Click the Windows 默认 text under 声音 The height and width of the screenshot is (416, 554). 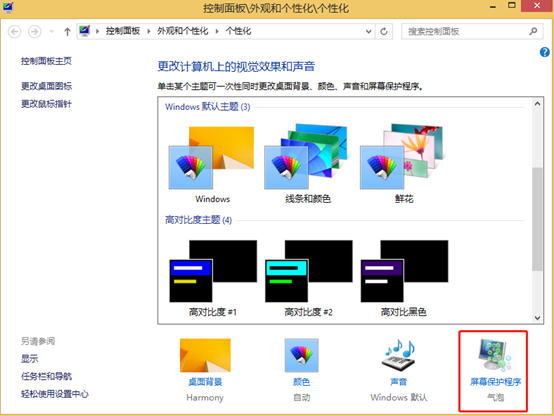pyautogui.click(x=399, y=398)
